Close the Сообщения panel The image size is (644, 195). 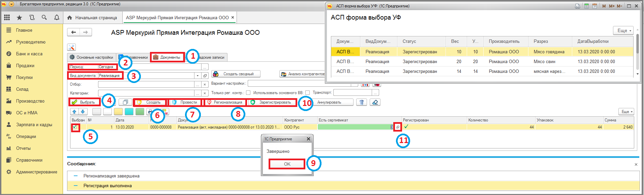(636, 165)
